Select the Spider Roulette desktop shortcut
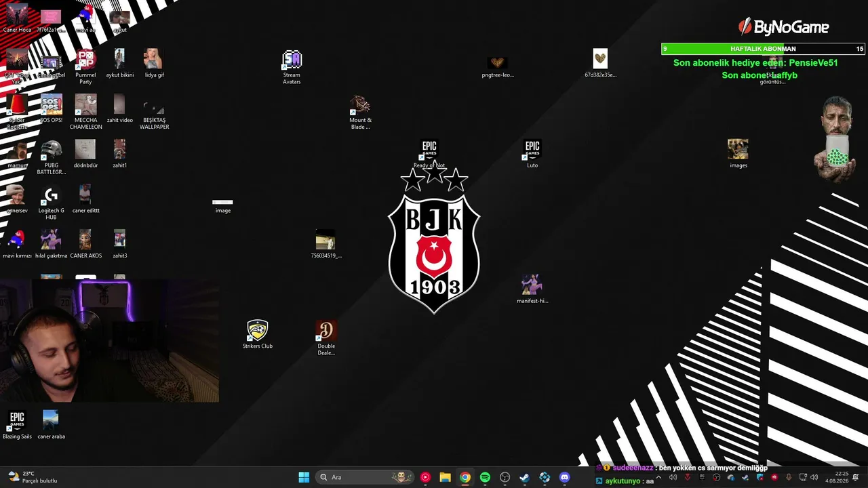868x488 pixels. (x=17, y=112)
